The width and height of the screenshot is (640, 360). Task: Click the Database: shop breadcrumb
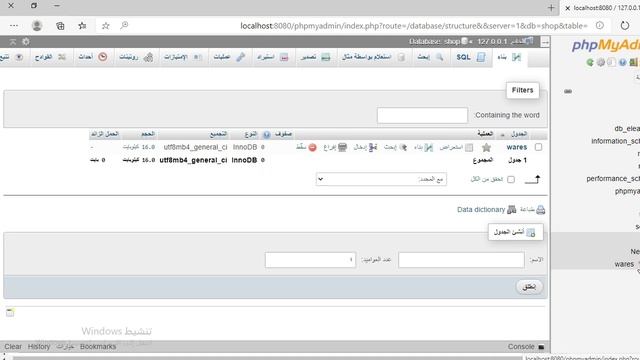pos(434,42)
